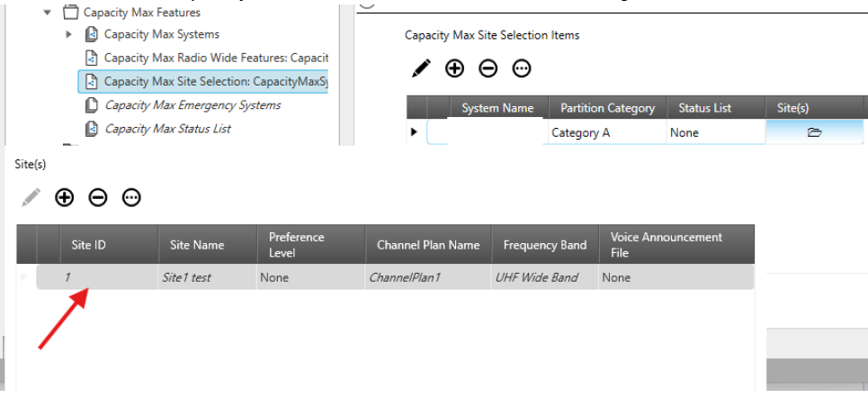Sort by Partition Category column header

[x=608, y=108]
